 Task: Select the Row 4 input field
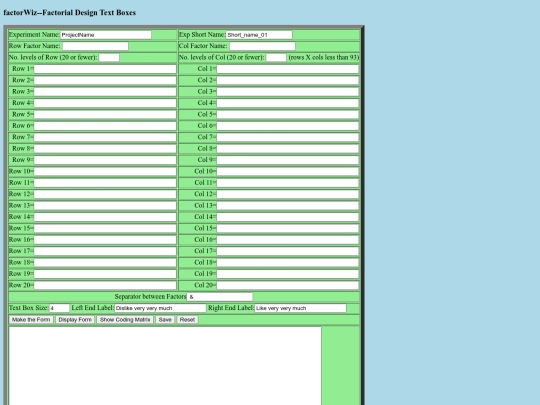coord(105,103)
